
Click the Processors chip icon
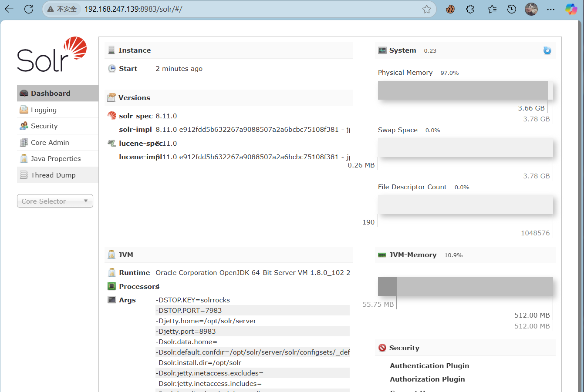pyautogui.click(x=111, y=286)
